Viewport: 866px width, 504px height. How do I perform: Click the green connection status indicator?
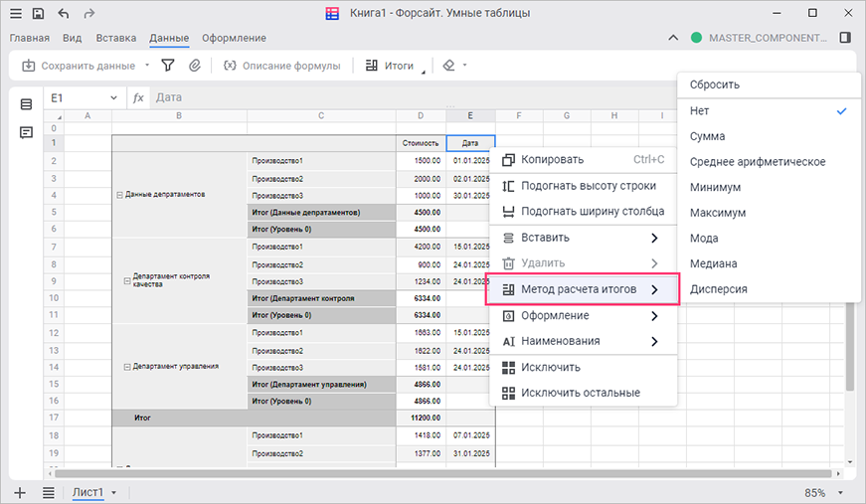click(696, 38)
